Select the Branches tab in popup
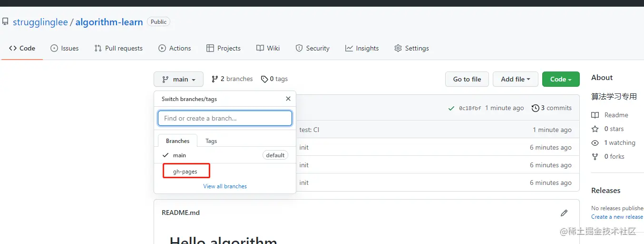Image resolution: width=644 pixels, height=244 pixels. click(x=178, y=141)
